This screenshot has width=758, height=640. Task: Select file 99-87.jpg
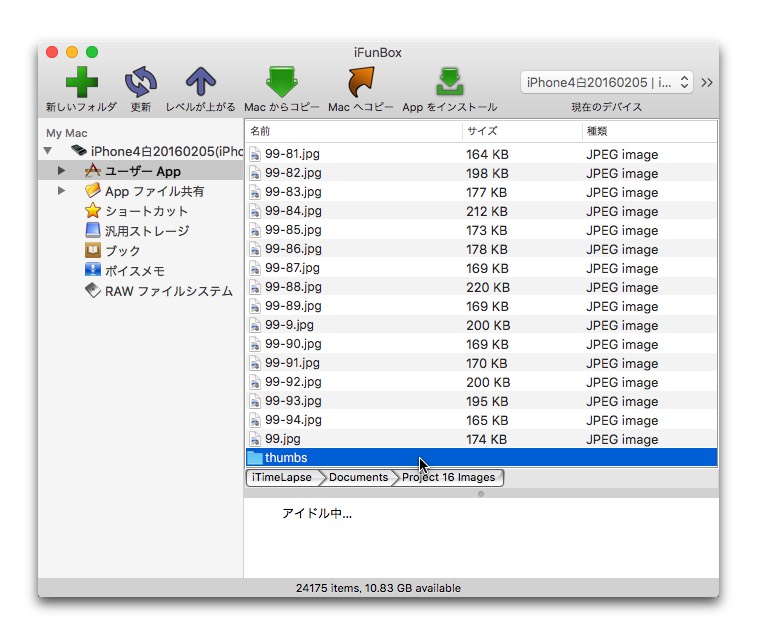click(481, 268)
